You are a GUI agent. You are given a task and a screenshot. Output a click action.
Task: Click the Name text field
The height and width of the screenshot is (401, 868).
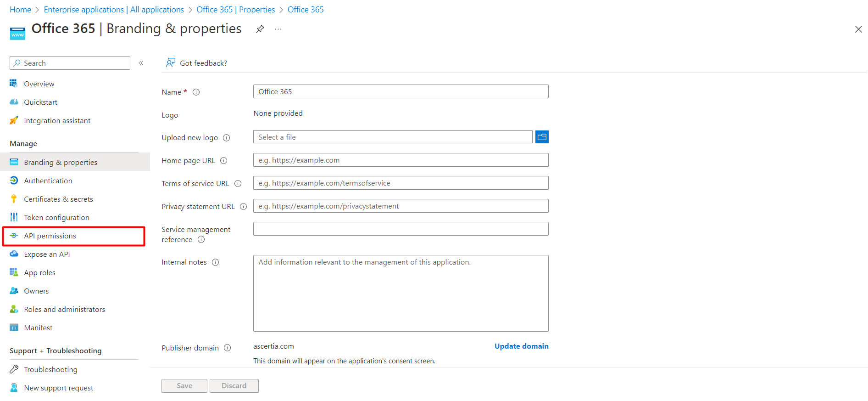[401, 91]
